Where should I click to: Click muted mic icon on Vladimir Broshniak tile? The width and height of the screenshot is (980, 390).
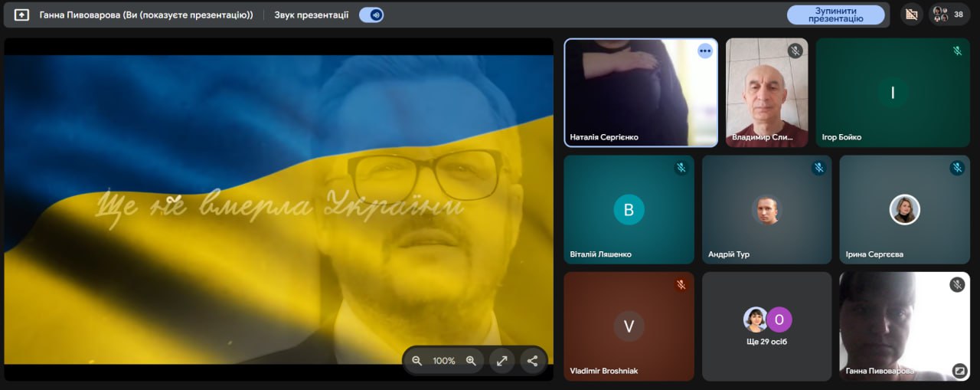click(681, 284)
